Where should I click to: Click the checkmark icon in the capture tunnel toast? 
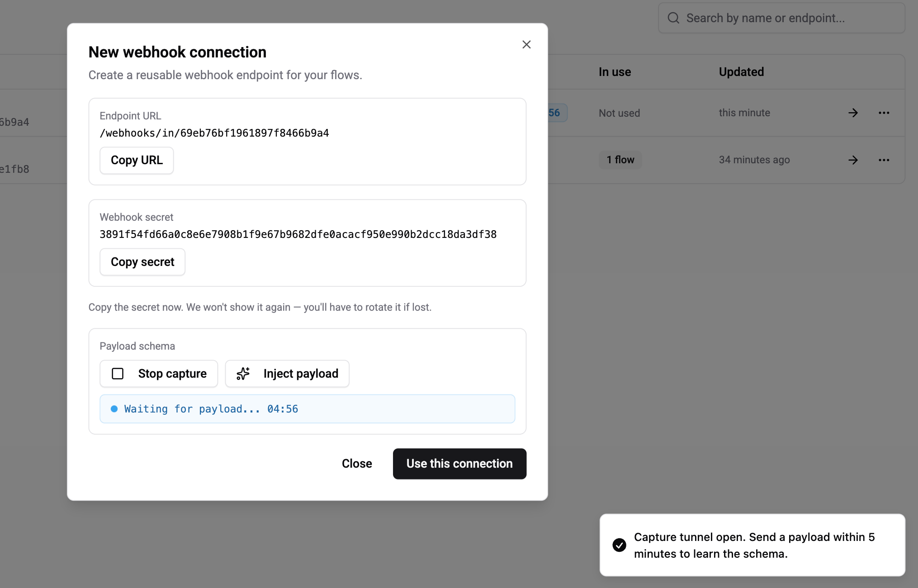(619, 545)
